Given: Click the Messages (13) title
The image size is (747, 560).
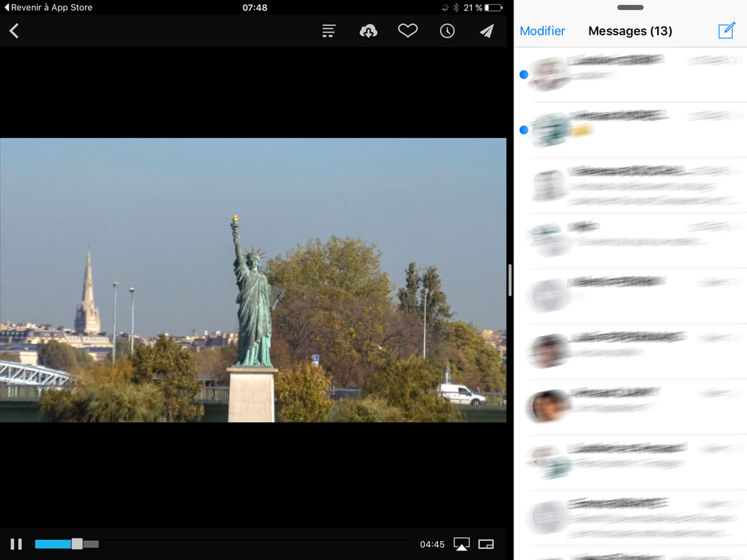Looking at the screenshot, I should coord(630,31).
